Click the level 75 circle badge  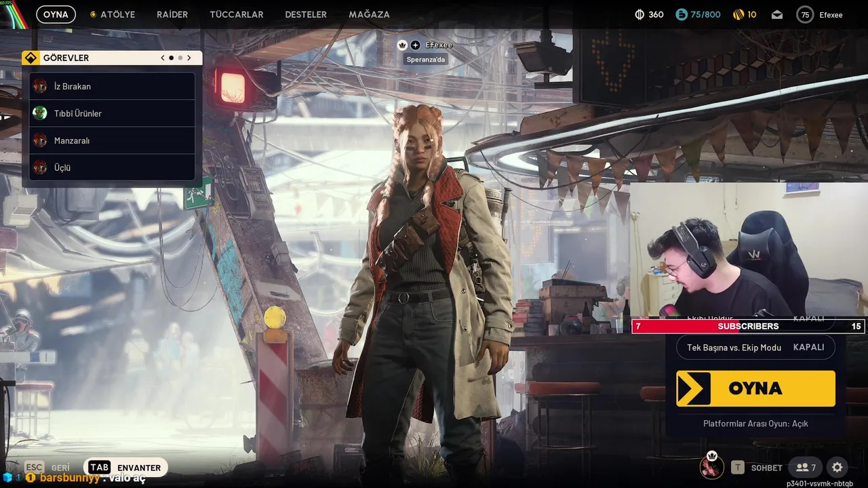point(805,14)
